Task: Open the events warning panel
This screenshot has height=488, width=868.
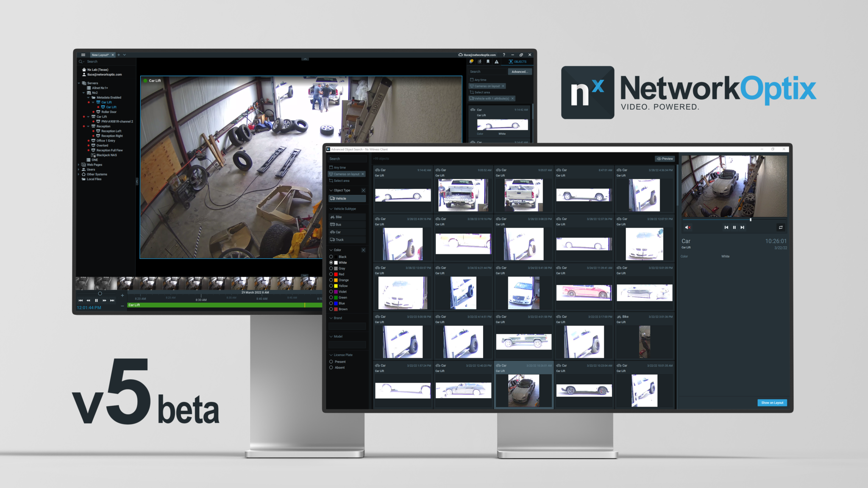Action: (496, 61)
